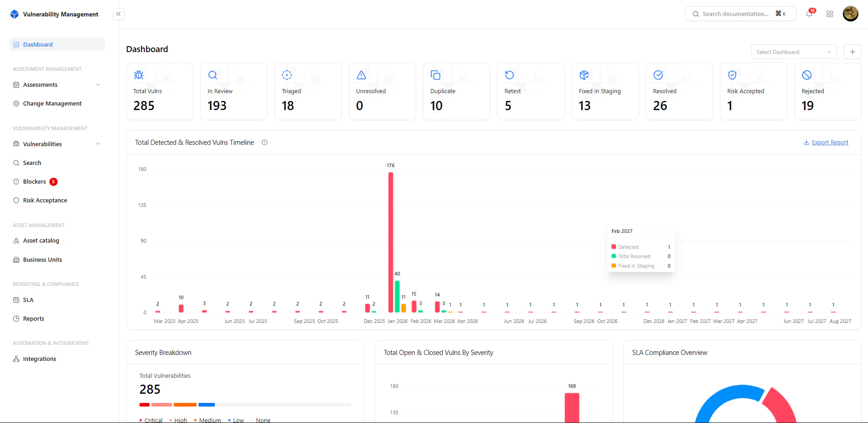Open the Dashboard menu item
The image size is (868, 423).
[x=57, y=44]
